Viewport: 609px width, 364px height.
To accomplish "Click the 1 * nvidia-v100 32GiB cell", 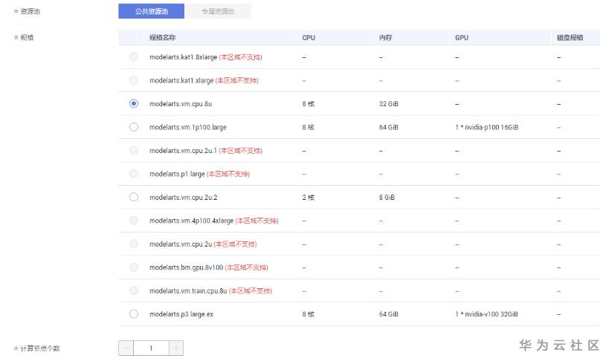I will pyautogui.click(x=487, y=314).
